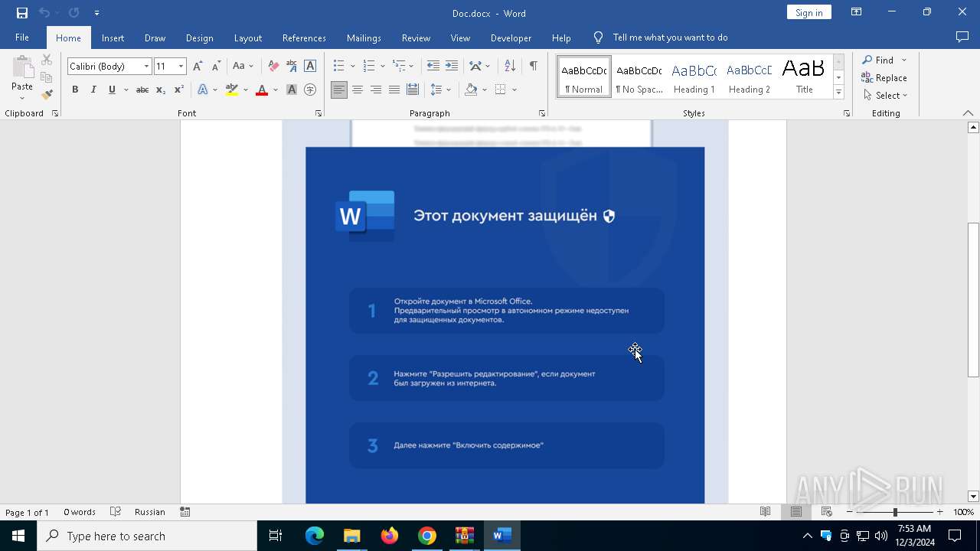
Task: Click the Ribbon Display Options icon
Action: pos(857,12)
